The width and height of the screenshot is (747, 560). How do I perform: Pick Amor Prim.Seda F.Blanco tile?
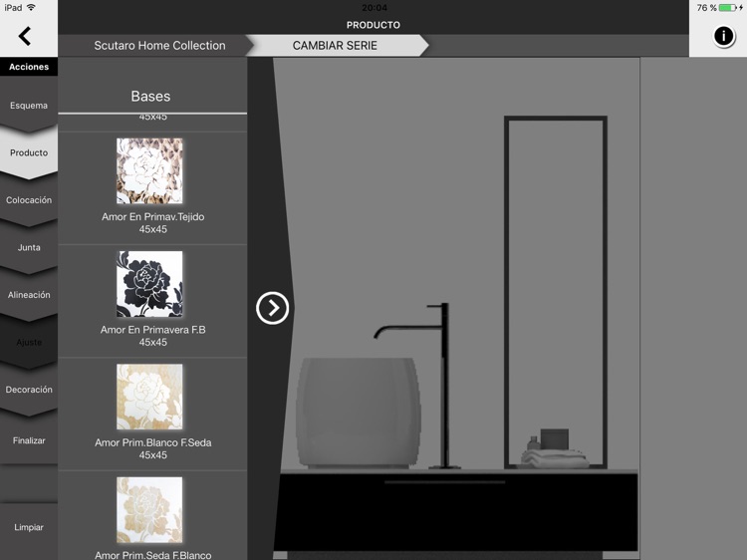[150, 509]
